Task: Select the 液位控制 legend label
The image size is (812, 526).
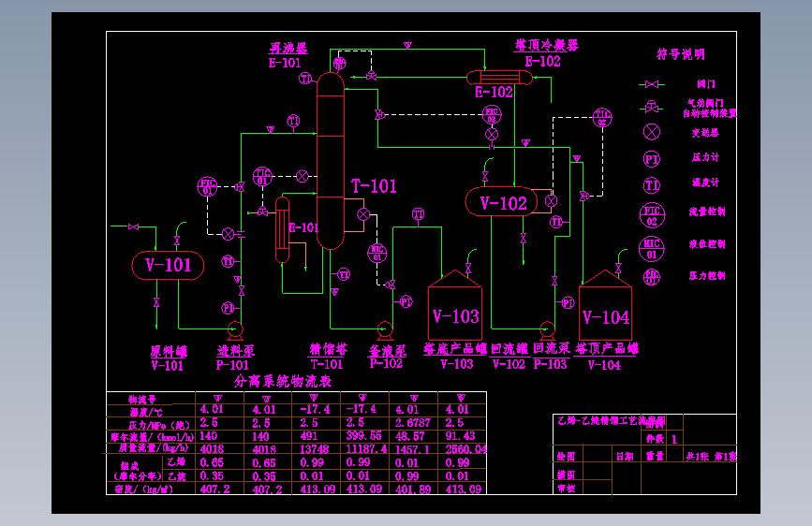Action: 707,244
